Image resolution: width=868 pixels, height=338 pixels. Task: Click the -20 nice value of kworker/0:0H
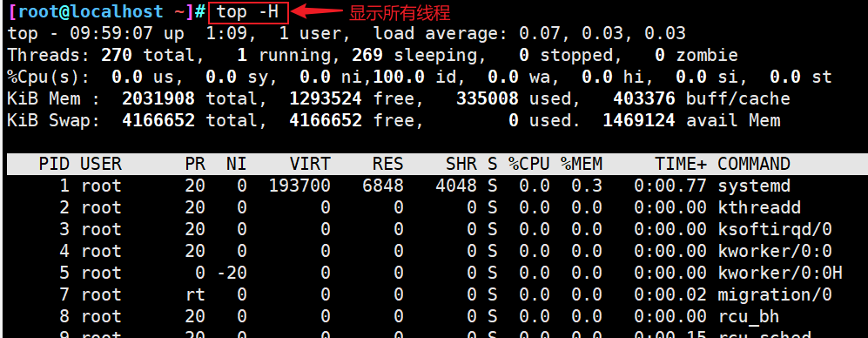232,273
